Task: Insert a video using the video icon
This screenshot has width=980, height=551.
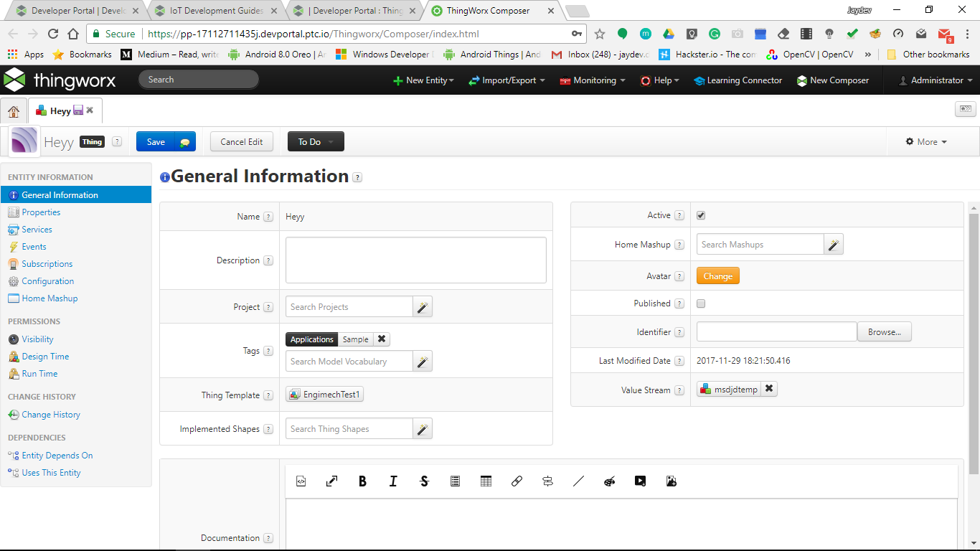Action: (640, 481)
